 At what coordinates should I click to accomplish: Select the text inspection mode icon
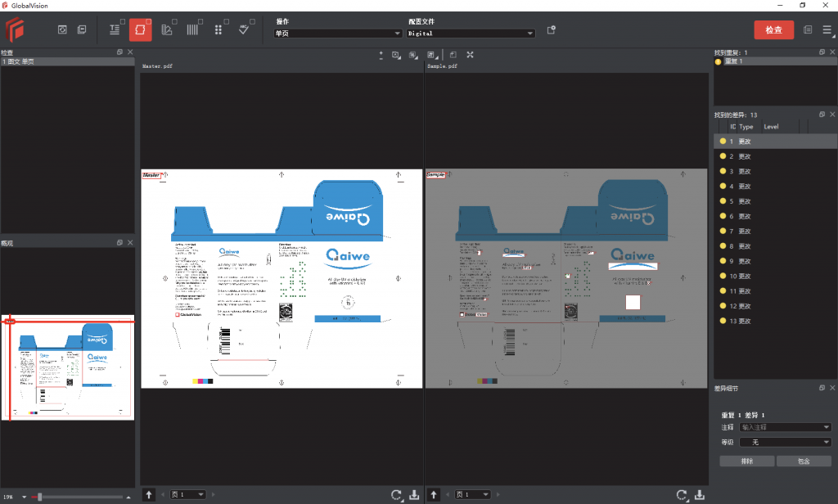click(115, 30)
